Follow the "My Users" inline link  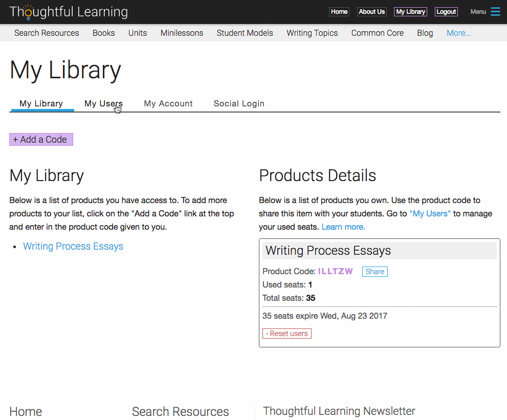430,214
